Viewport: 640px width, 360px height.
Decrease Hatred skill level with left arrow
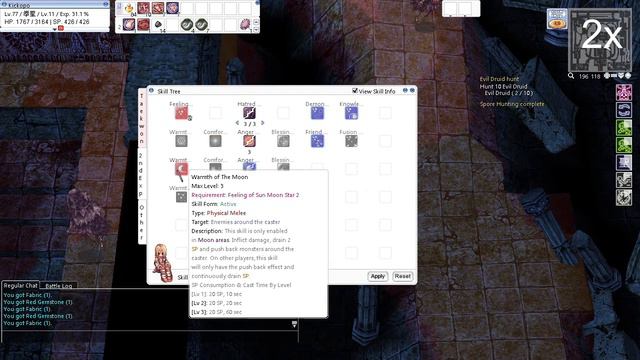point(238,123)
